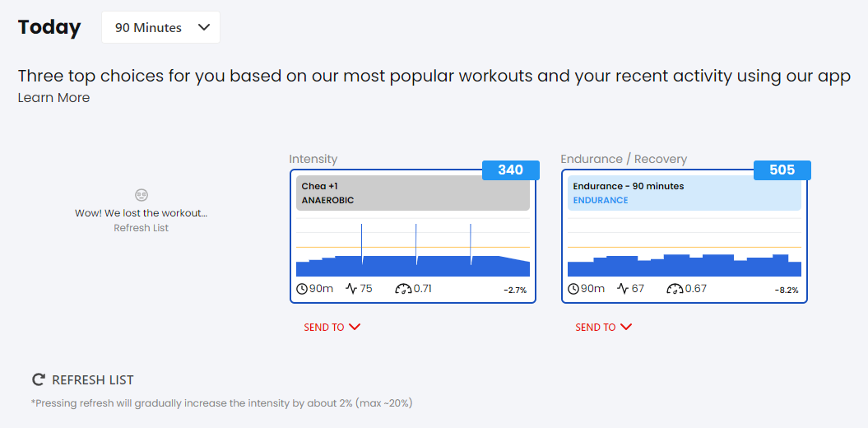This screenshot has width=868, height=428.
Task: Click the 505 score badge
Action: [x=782, y=170]
